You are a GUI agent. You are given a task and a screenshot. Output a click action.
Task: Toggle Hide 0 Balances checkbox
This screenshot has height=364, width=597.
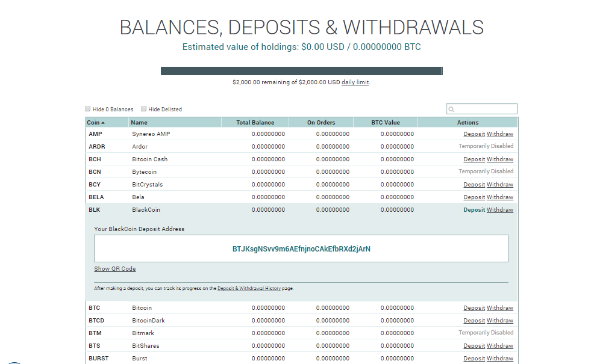point(87,109)
